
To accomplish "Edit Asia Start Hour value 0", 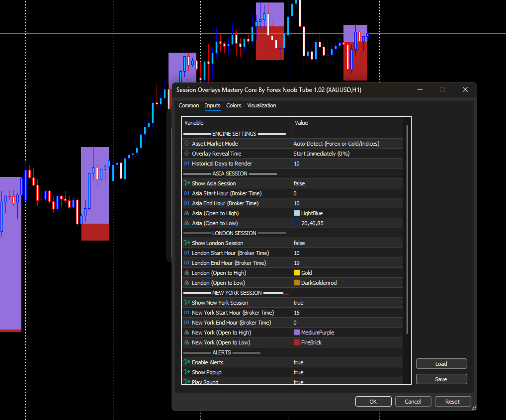I will click(x=347, y=193).
